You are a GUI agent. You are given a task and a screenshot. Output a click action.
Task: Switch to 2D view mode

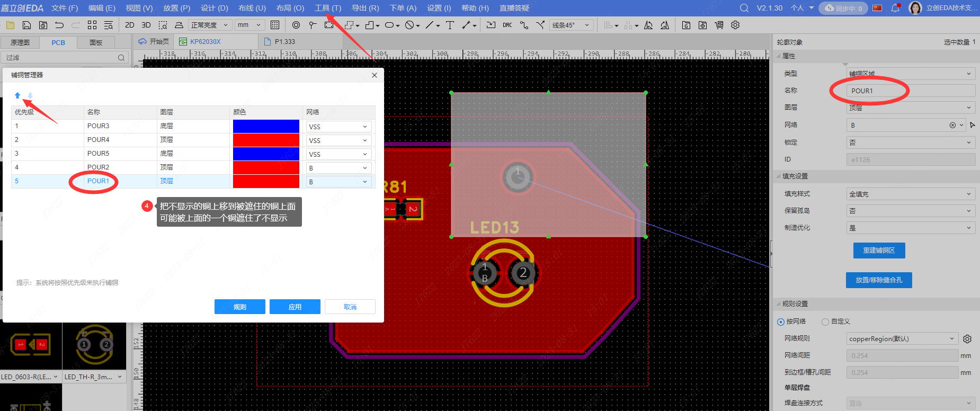pos(129,25)
